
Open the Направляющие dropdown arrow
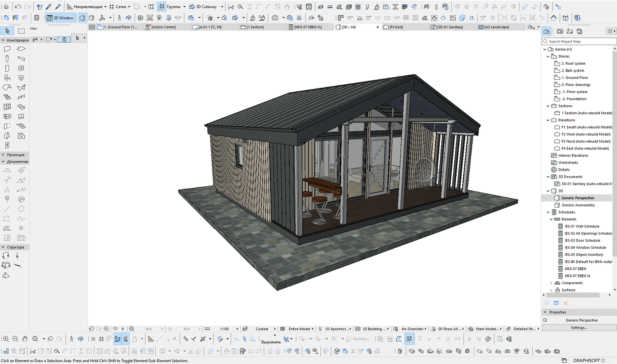point(105,7)
